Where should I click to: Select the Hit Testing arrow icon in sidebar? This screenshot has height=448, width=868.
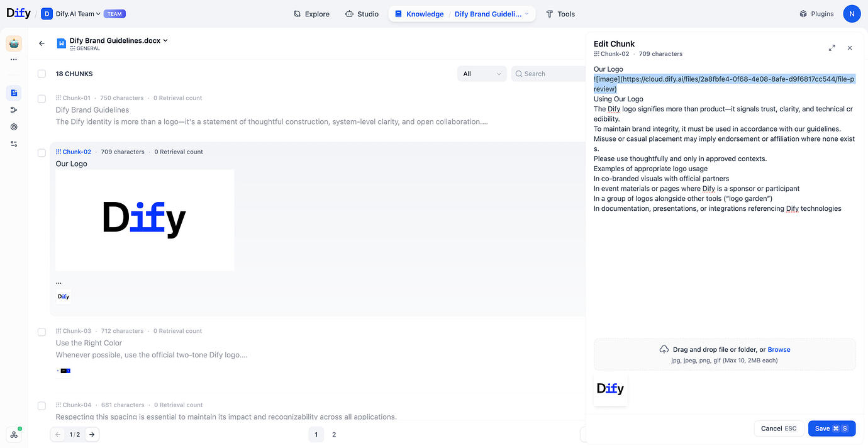14,109
